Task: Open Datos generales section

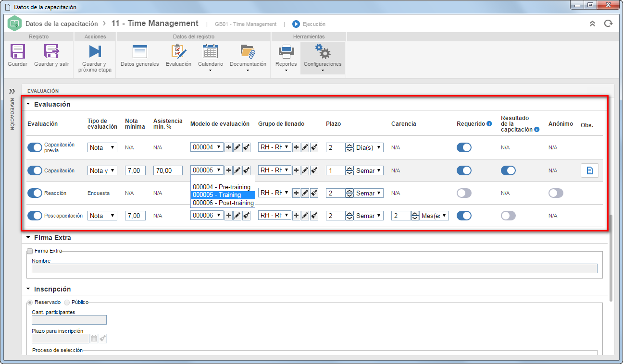Action: pyautogui.click(x=139, y=51)
